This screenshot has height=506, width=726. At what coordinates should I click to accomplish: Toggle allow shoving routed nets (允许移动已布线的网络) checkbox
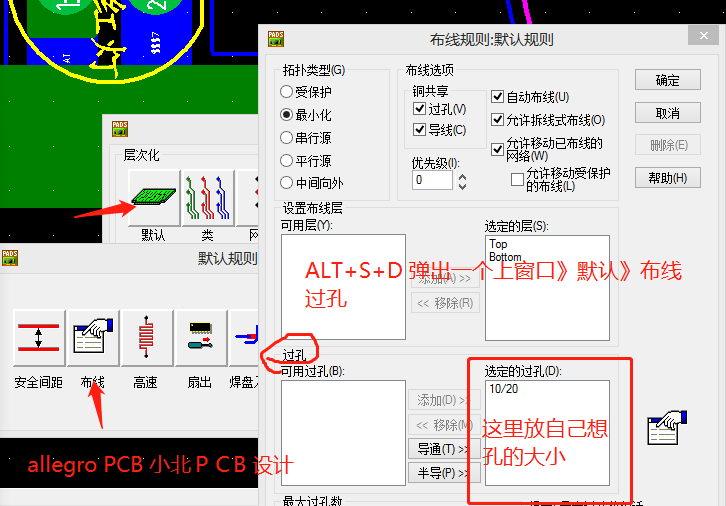click(x=497, y=150)
